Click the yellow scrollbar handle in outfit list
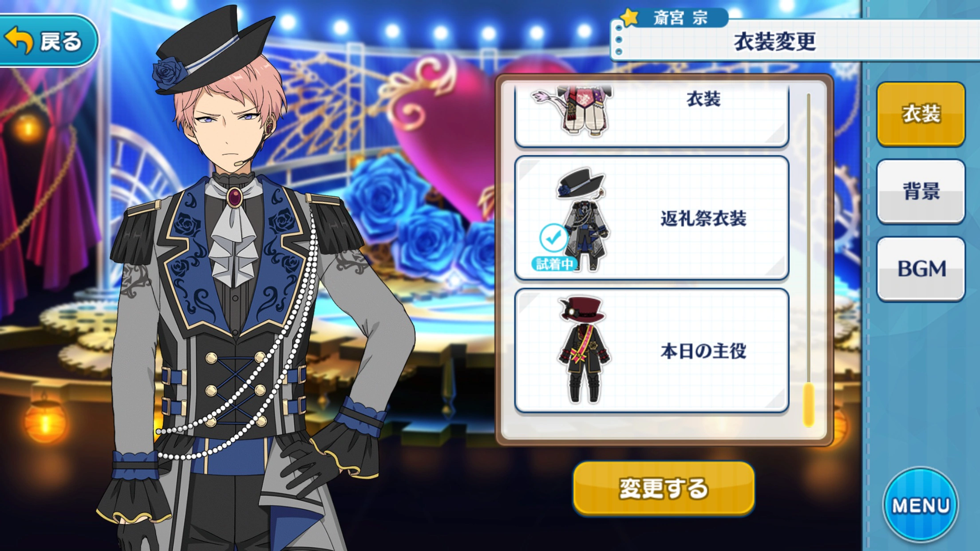 pyautogui.click(x=809, y=404)
